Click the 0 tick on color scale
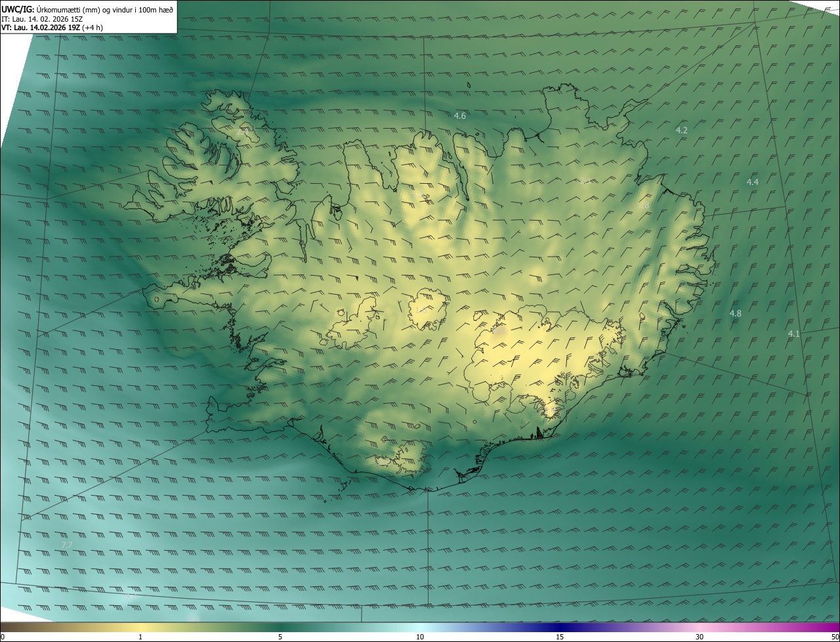This screenshot has width=840, height=642. [2, 637]
